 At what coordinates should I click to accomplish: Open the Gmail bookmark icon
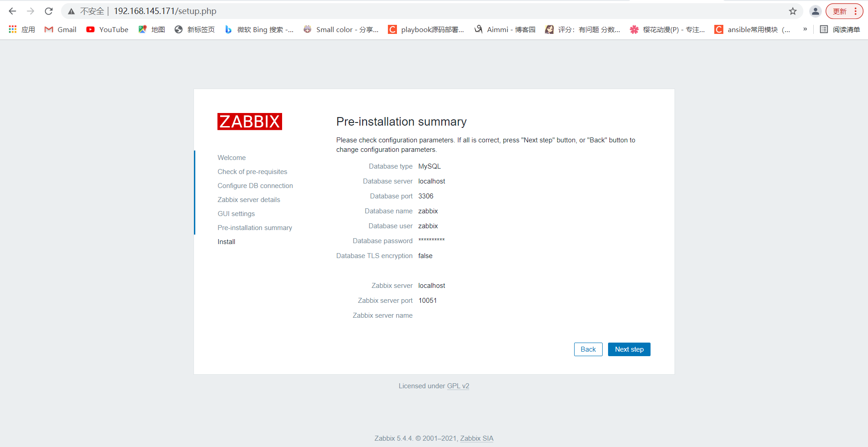click(49, 29)
